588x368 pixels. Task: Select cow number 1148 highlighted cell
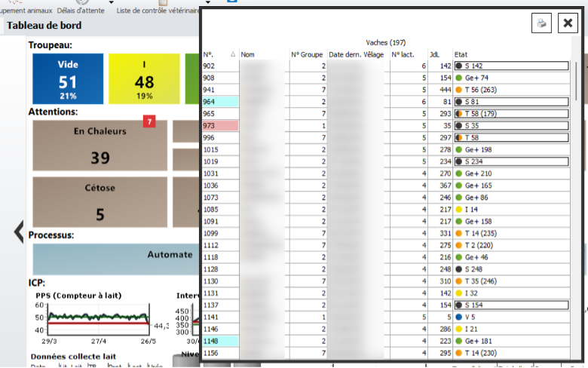coord(220,341)
